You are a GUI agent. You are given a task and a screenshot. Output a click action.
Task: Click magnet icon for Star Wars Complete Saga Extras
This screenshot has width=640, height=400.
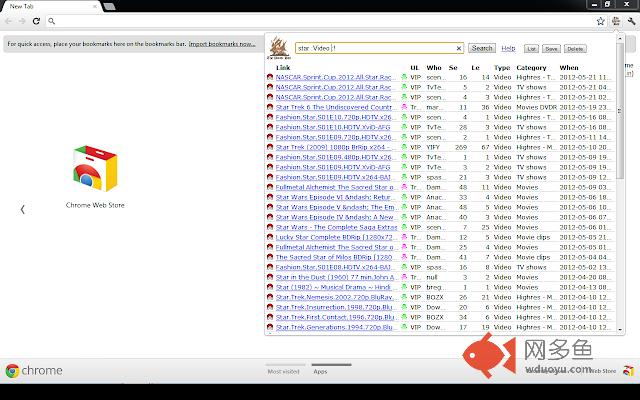tap(270, 227)
